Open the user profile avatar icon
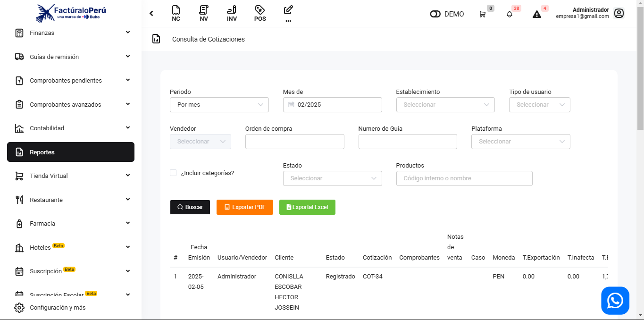Viewport: 644px width, 320px height. (619, 13)
